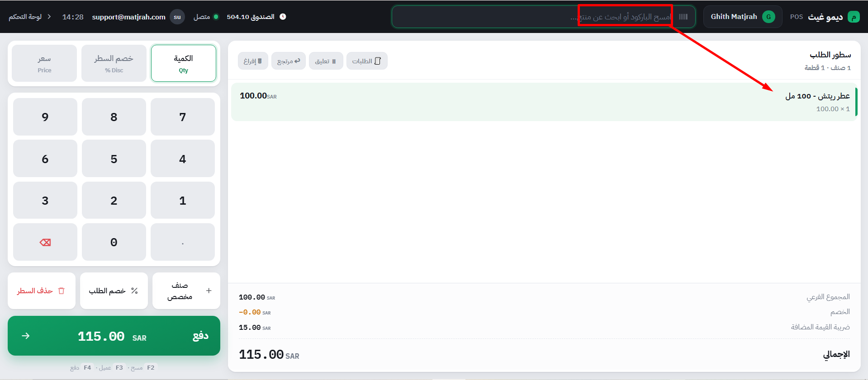Select the الكمية Qty mode tab
The width and height of the screenshot is (868, 380).
pos(183,63)
